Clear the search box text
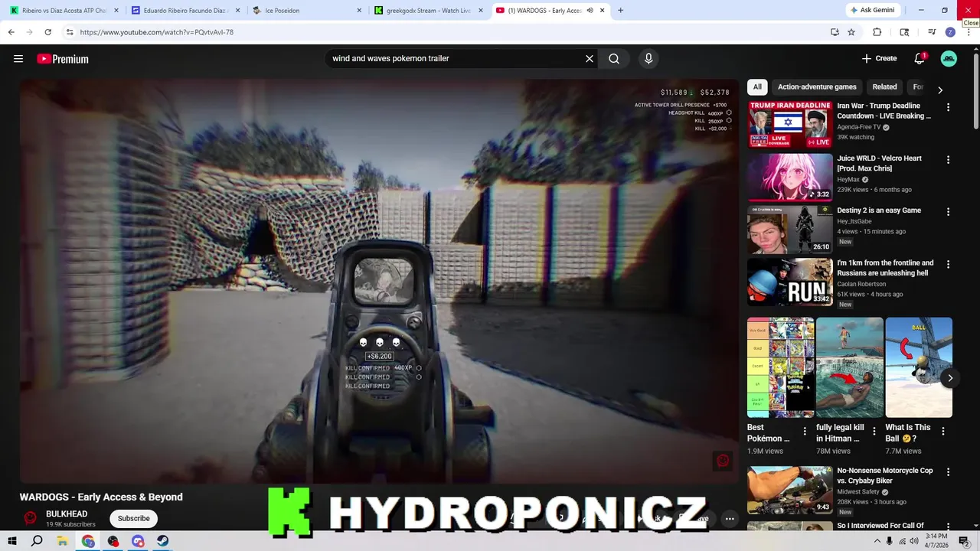Viewport: 980px width, 551px height. point(590,59)
